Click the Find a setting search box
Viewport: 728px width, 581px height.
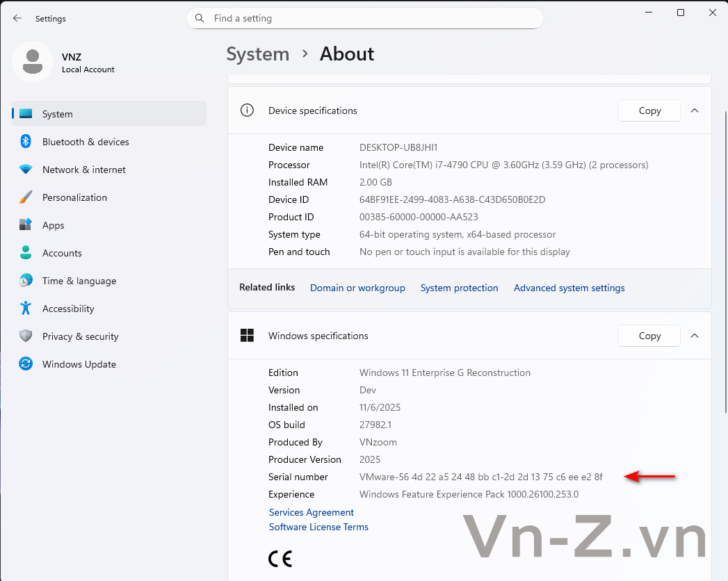(365, 18)
